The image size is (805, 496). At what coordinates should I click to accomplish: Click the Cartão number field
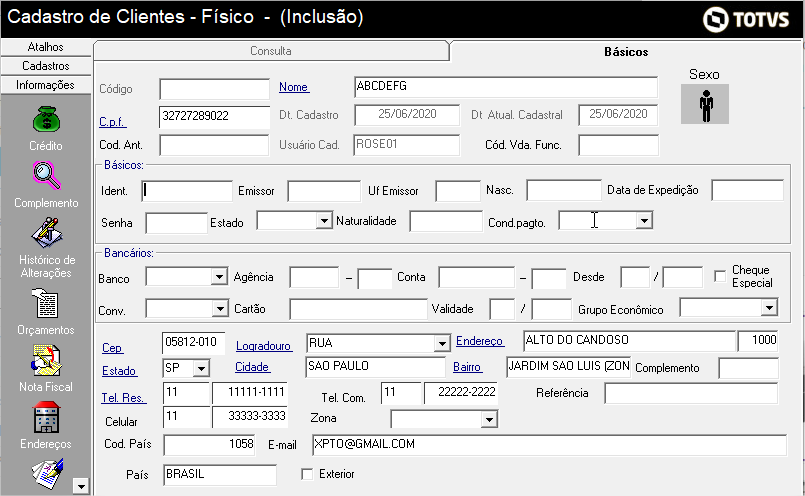[358, 309]
